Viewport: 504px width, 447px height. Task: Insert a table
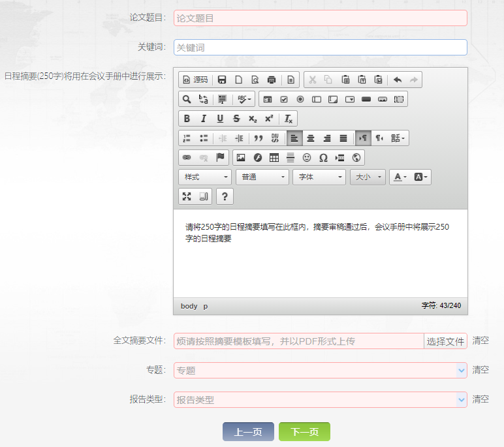[x=274, y=157]
